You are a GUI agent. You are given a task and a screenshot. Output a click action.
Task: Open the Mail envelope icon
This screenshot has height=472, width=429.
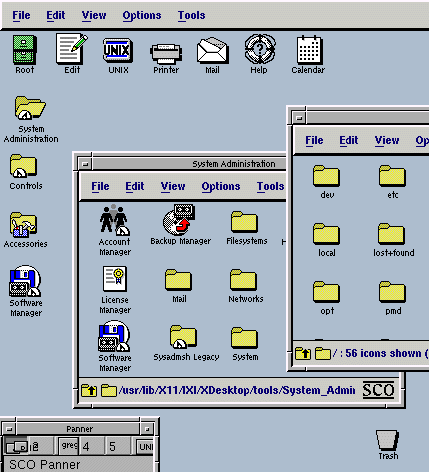[x=213, y=50]
